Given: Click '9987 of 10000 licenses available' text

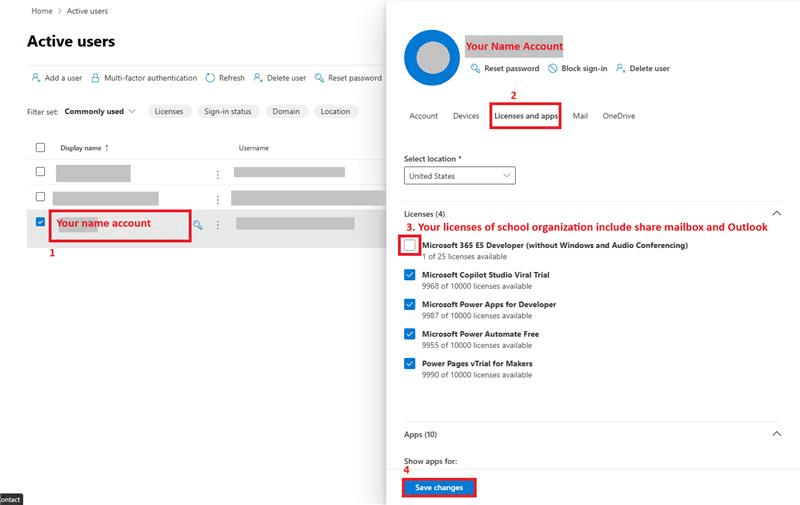Looking at the screenshot, I should click(477, 316).
